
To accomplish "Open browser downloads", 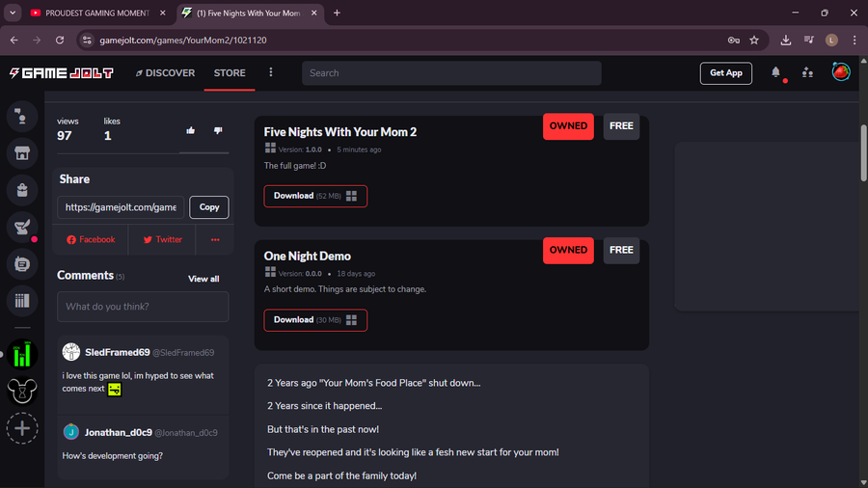I will 785,40.
